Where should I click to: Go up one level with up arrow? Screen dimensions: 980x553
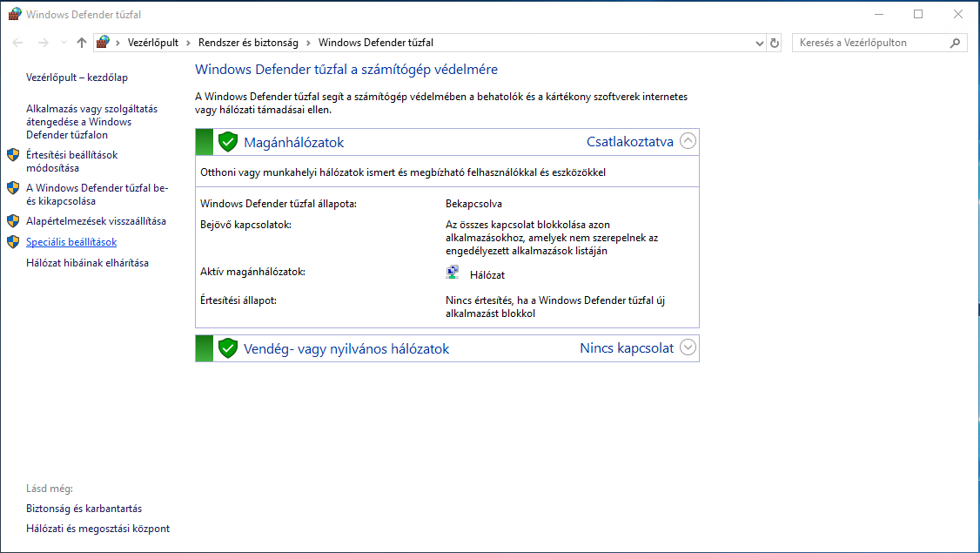82,43
